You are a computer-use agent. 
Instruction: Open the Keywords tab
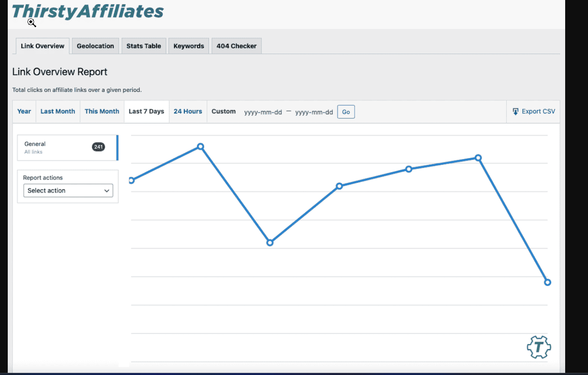click(188, 46)
